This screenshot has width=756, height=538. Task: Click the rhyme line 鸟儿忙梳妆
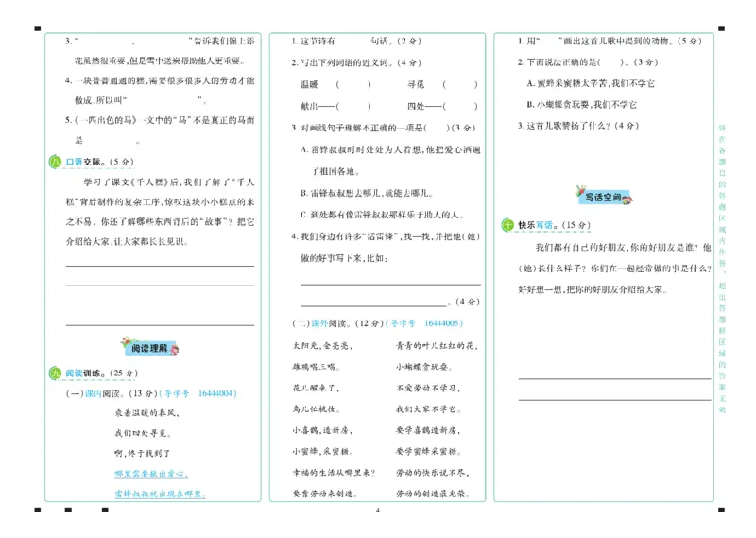[316, 409]
